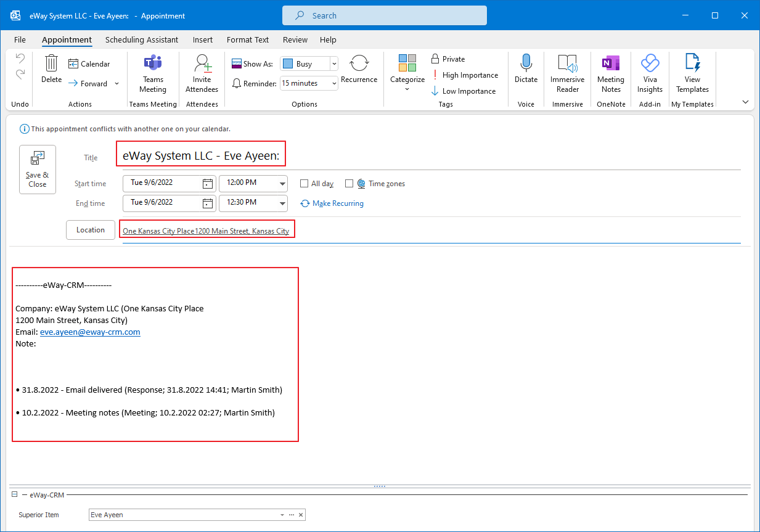Click in the title bar Search box

click(x=385, y=15)
